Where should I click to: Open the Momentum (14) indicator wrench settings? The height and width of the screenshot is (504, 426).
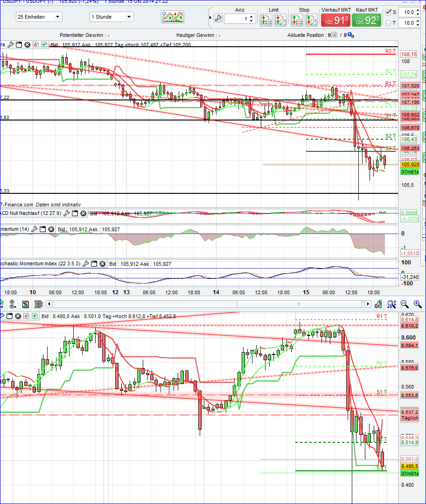click(34, 228)
